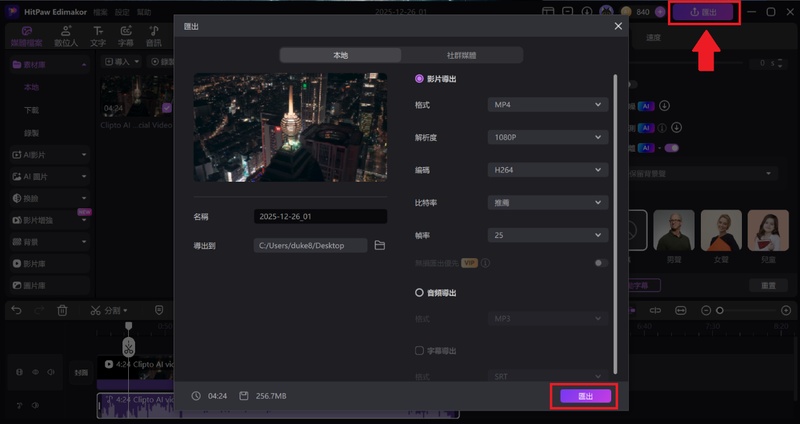Click the redo arrow in timeline toolbar

tap(39, 310)
